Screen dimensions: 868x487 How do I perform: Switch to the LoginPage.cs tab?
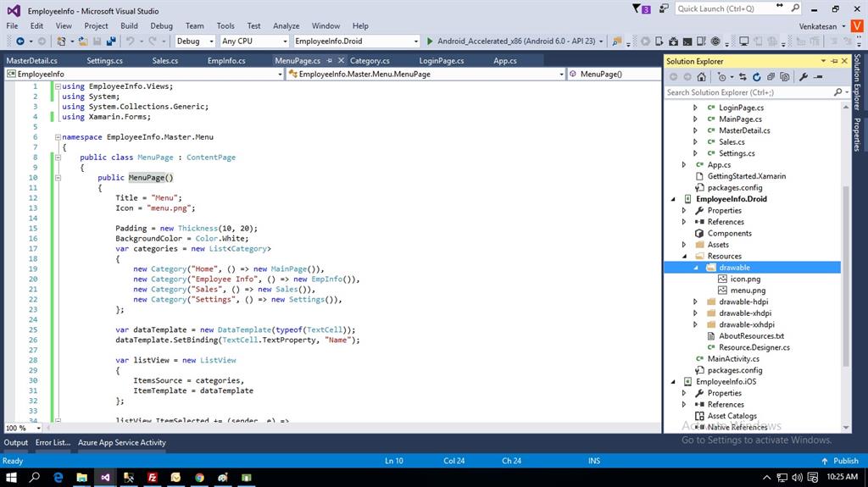point(441,61)
